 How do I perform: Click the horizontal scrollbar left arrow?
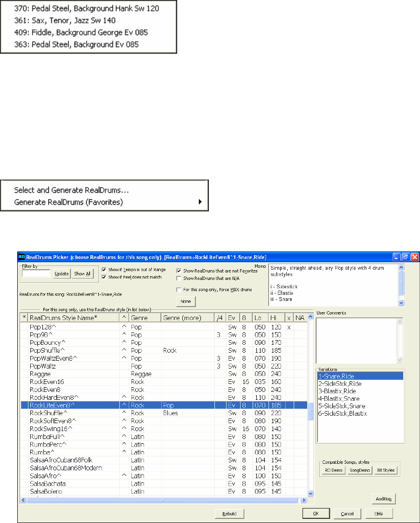[23, 500]
